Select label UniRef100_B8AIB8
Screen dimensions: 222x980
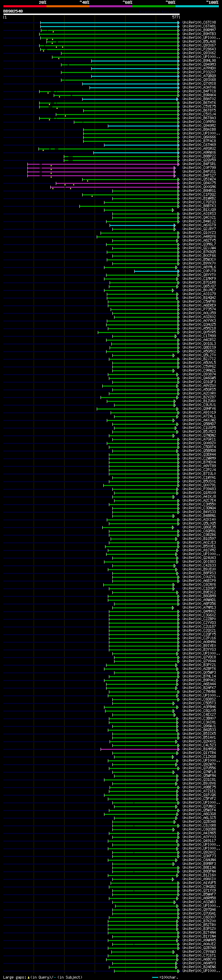coord(199,129)
